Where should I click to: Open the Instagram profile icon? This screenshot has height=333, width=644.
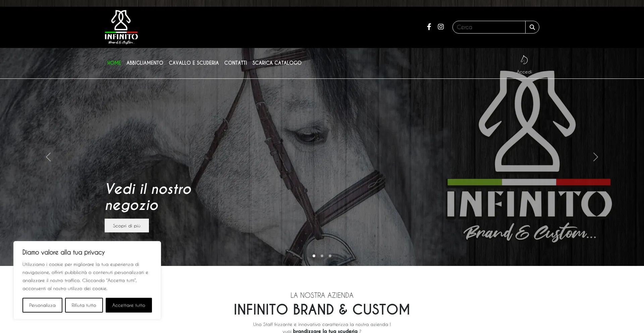coord(441,27)
